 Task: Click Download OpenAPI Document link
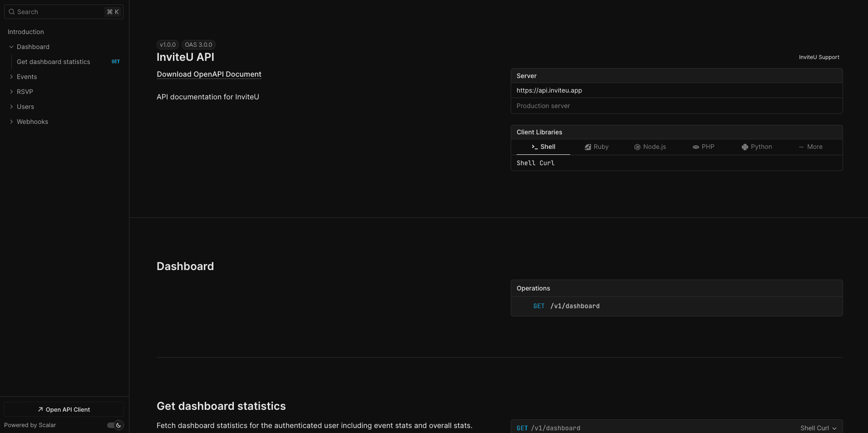[x=209, y=74]
